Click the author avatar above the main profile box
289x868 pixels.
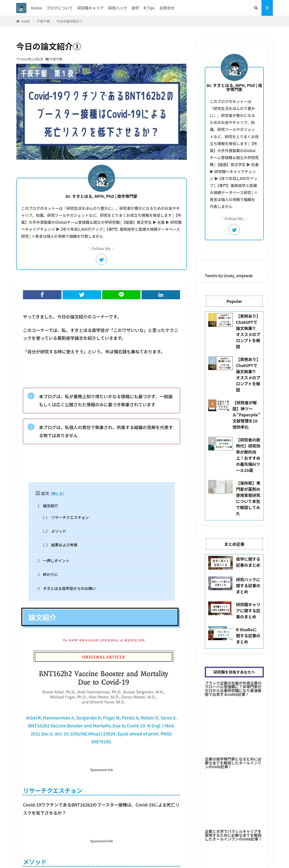click(x=101, y=178)
